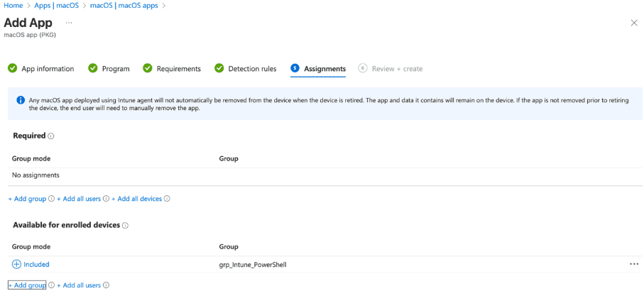Screen dimensions: 644x296
Task: Click info icon after Required Add all users
Action: click(106, 199)
